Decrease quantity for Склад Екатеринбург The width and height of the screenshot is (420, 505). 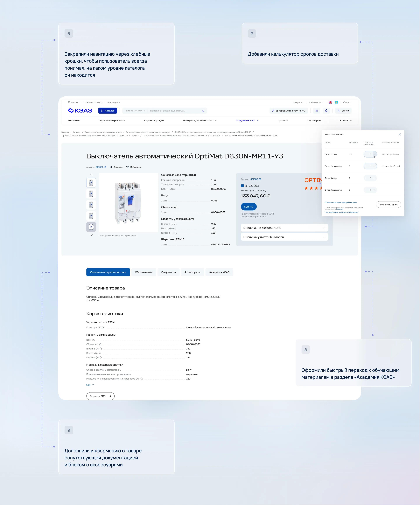tap(365, 166)
